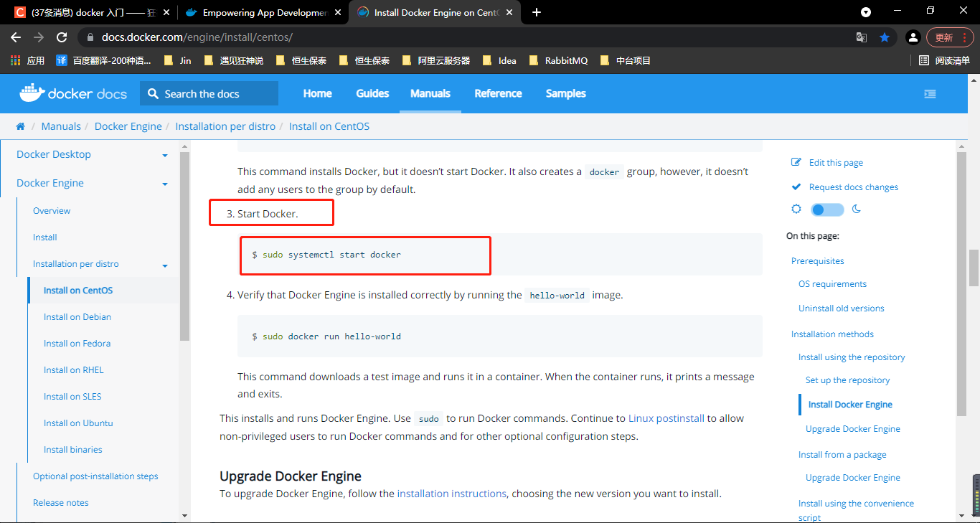Click the Search the docs field

pyautogui.click(x=209, y=93)
